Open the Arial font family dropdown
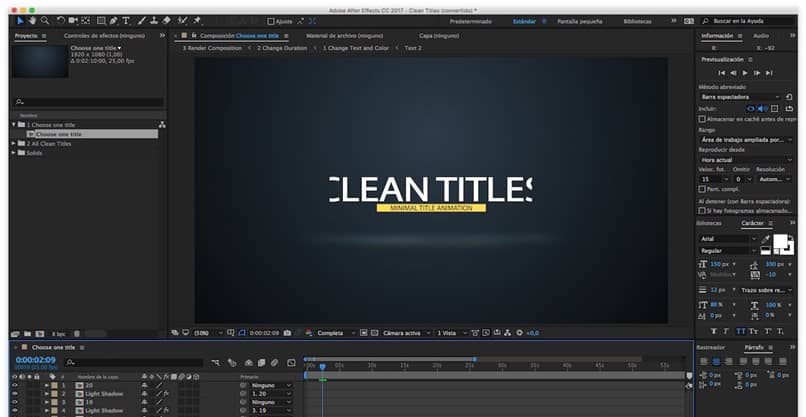 728,239
